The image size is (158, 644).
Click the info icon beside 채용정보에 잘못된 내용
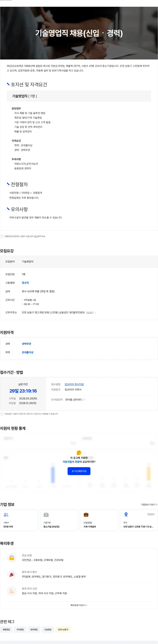click(x=2, y=236)
